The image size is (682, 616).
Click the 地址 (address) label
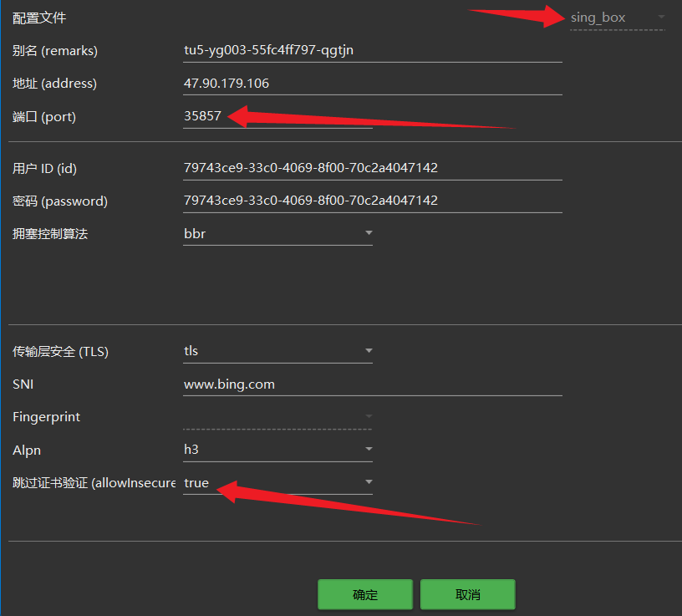pyautogui.click(x=54, y=84)
